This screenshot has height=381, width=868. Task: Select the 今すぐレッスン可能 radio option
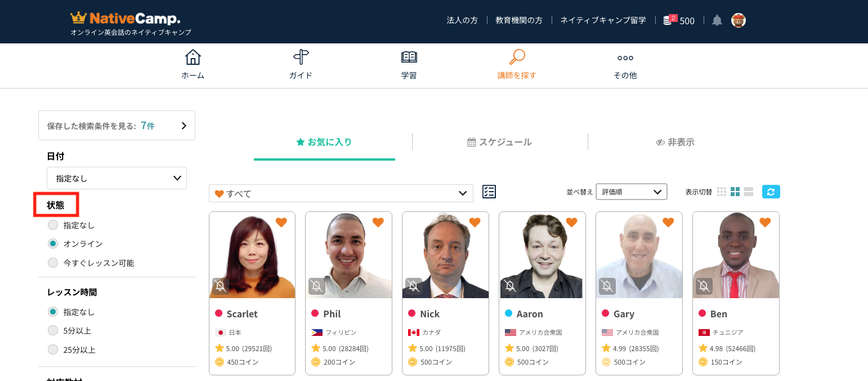(53, 263)
